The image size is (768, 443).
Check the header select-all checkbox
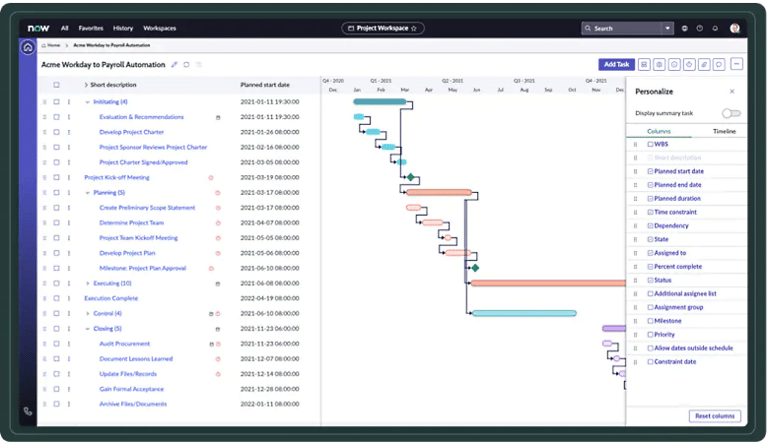point(56,85)
